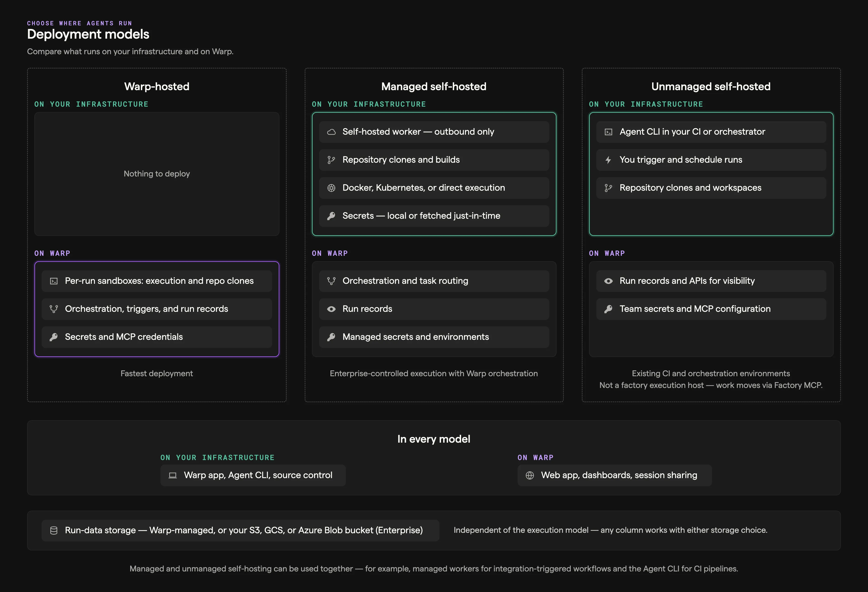Click the Deployment models title
The image size is (868, 592).
tap(88, 34)
